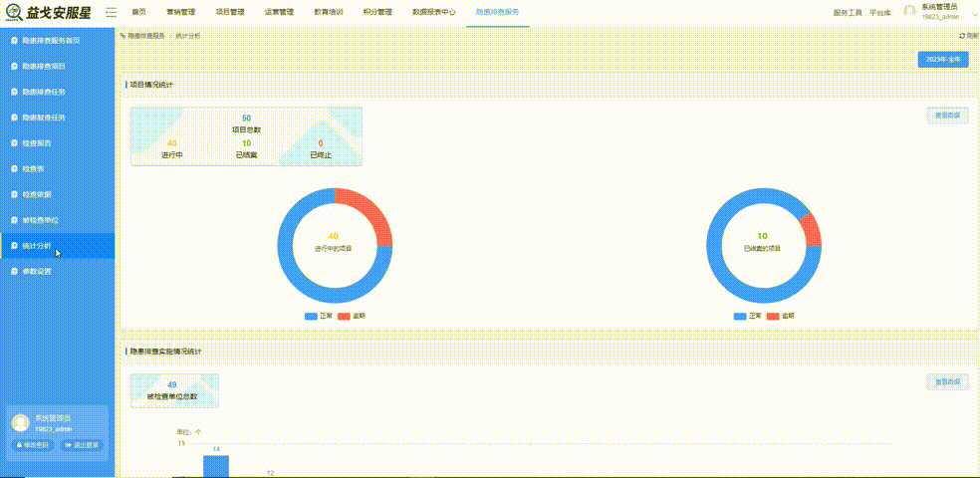Click the 退出登录 button
Screen dimensions: 980x478
coord(80,445)
